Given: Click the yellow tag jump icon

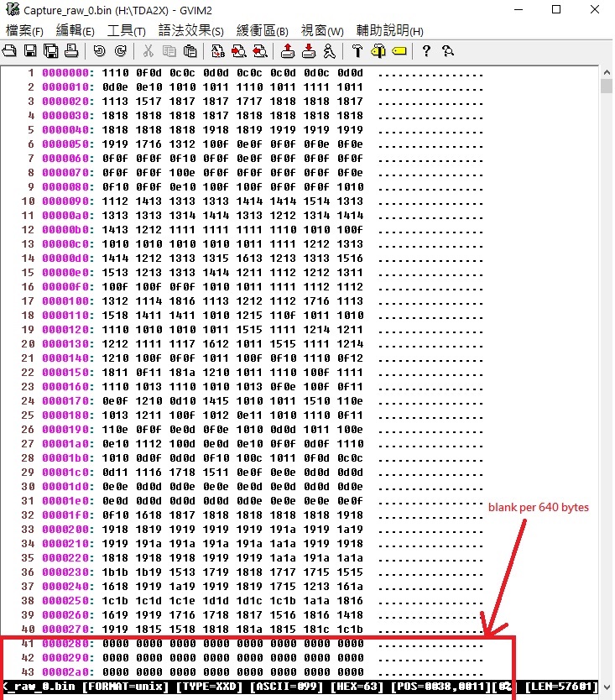Looking at the screenshot, I should (399, 51).
